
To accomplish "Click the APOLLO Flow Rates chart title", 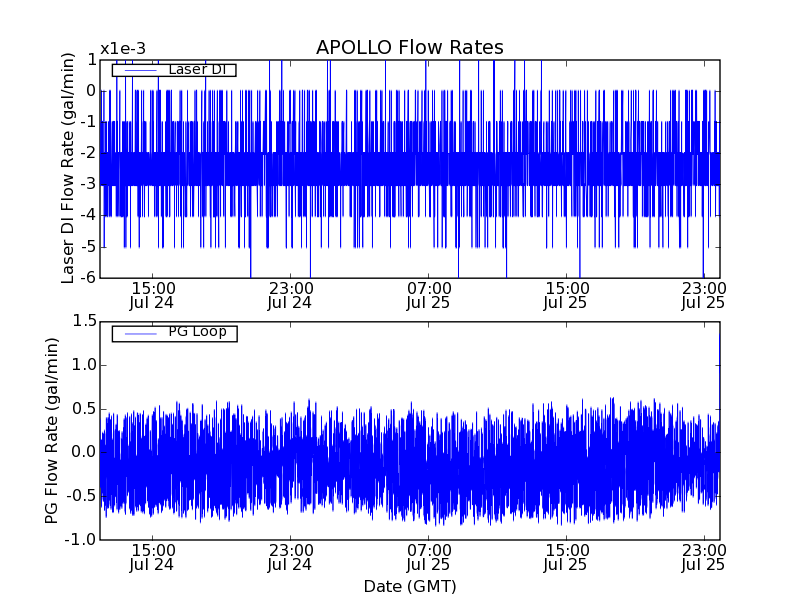I will (x=409, y=48).
